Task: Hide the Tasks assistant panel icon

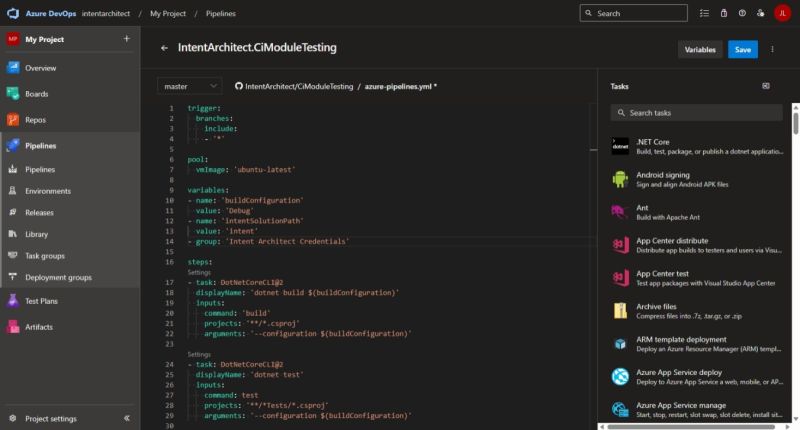Action: pos(766,86)
